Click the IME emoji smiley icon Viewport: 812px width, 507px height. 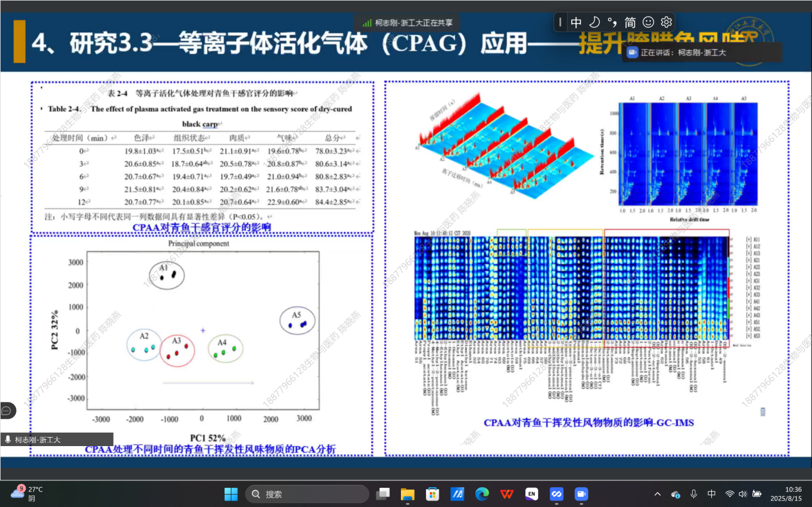pyautogui.click(x=648, y=22)
